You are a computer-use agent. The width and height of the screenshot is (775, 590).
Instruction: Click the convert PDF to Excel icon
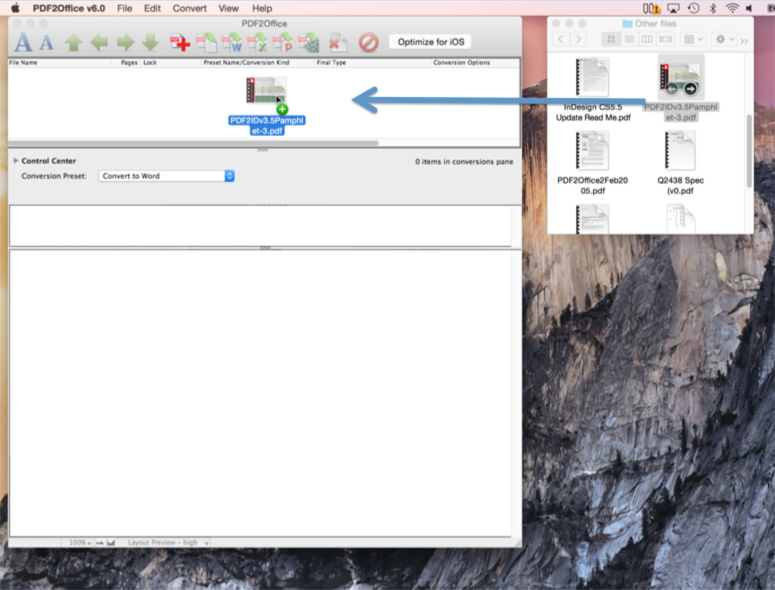point(257,42)
